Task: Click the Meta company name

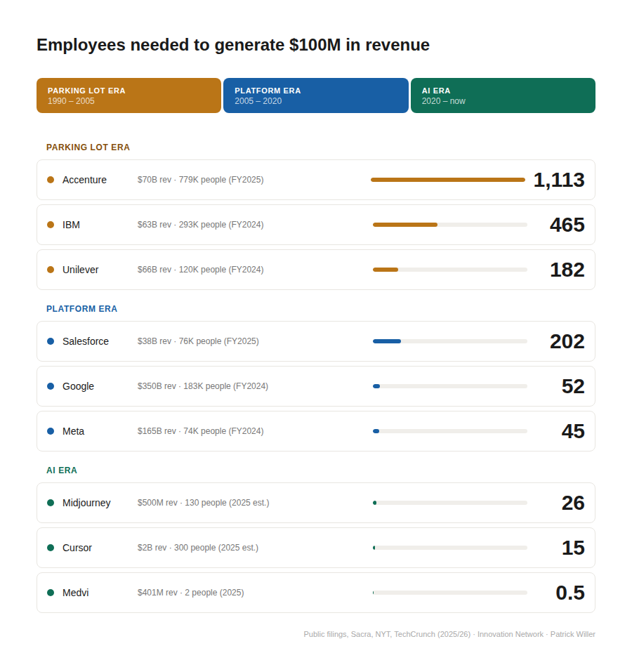Action: [x=73, y=432]
